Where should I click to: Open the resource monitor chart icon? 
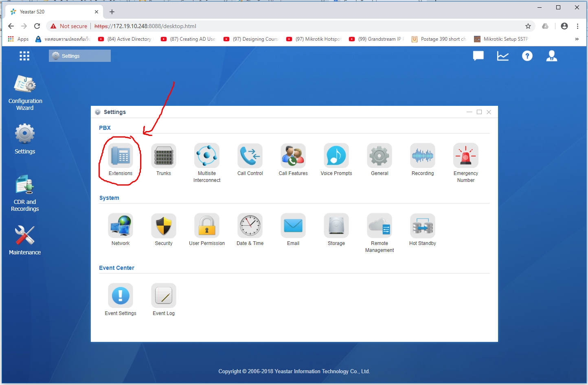coord(503,56)
